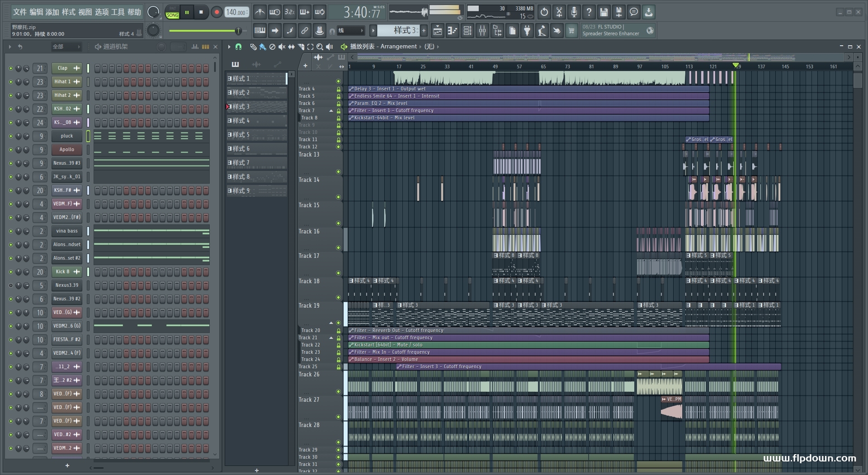Select the playlist mute tool
This screenshot has width=868, height=475.
[x=282, y=47]
